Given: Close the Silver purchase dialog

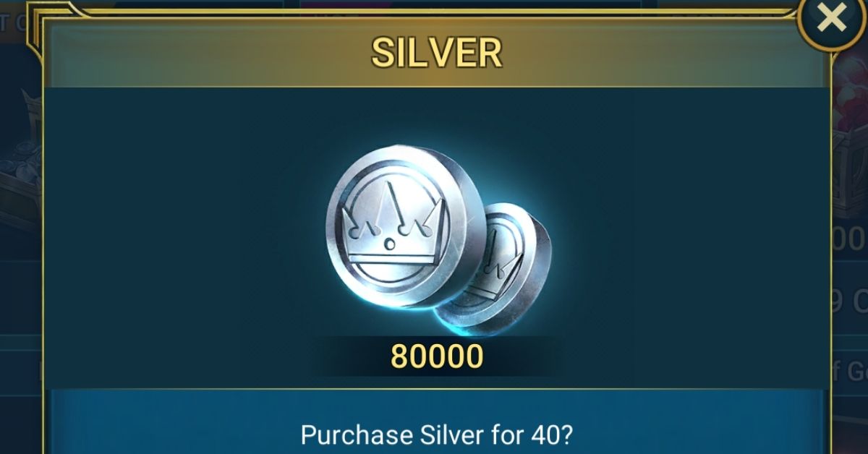Looking at the screenshot, I should pyautogui.click(x=832, y=20).
